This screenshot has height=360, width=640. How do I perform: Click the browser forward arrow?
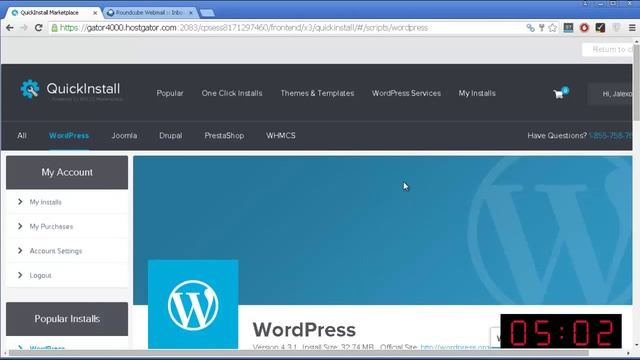(x=24, y=28)
